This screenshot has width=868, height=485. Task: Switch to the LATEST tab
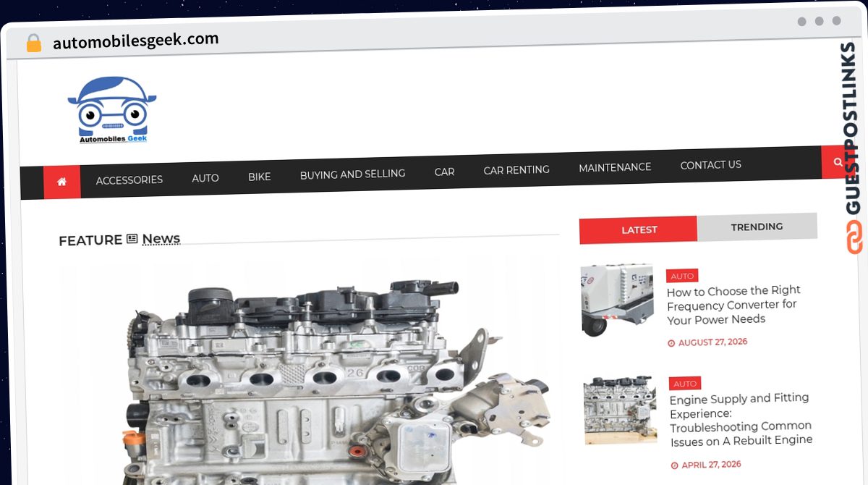click(x=639, y=229)
